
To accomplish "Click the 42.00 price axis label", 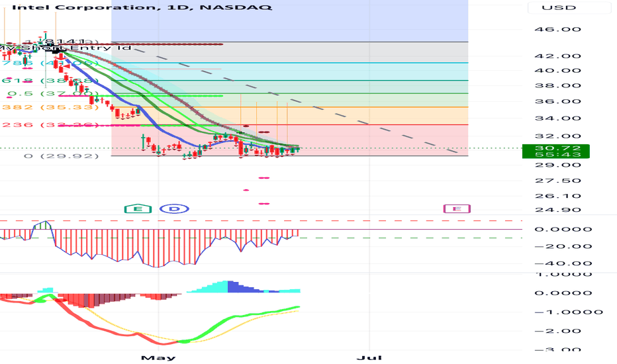I will pos(557,56).
